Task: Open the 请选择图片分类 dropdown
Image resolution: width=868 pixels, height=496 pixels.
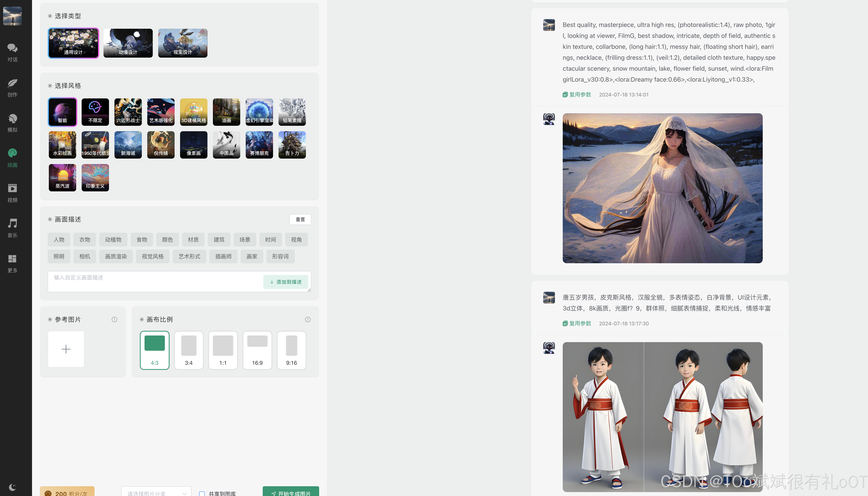Action: click(156, 492)
